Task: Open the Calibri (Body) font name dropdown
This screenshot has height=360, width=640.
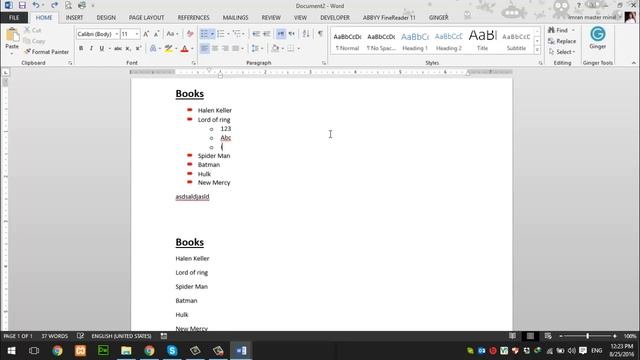Action: click(x=117, y=34)
